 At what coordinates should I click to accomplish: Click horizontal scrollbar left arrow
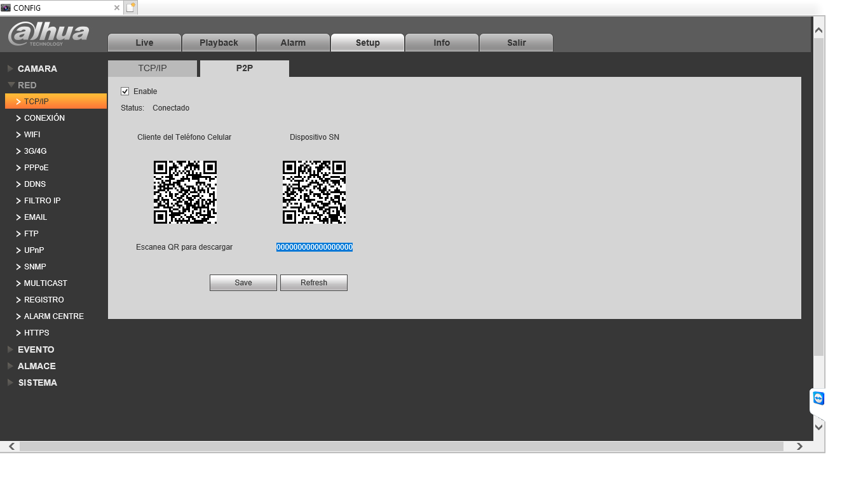[x=11, y=447]
